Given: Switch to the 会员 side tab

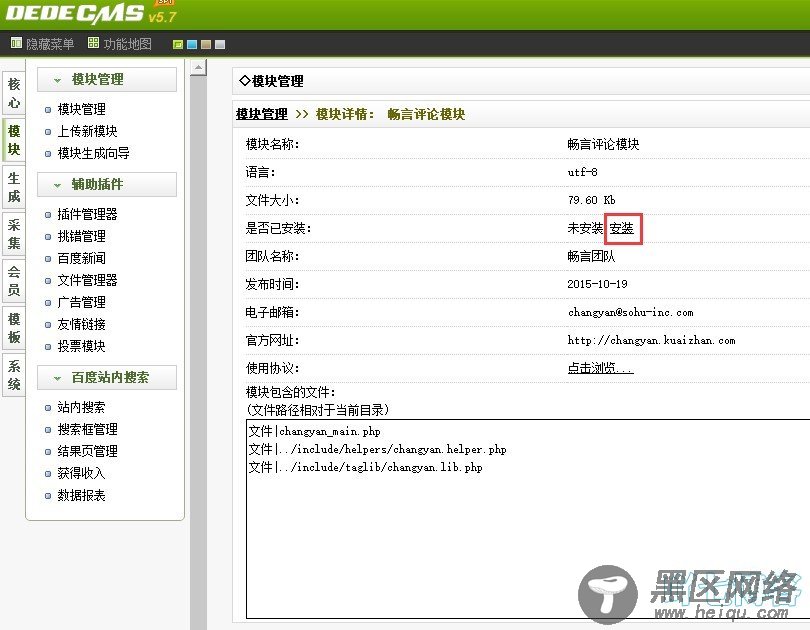Looking at the screenshot, I should [14, 281].
